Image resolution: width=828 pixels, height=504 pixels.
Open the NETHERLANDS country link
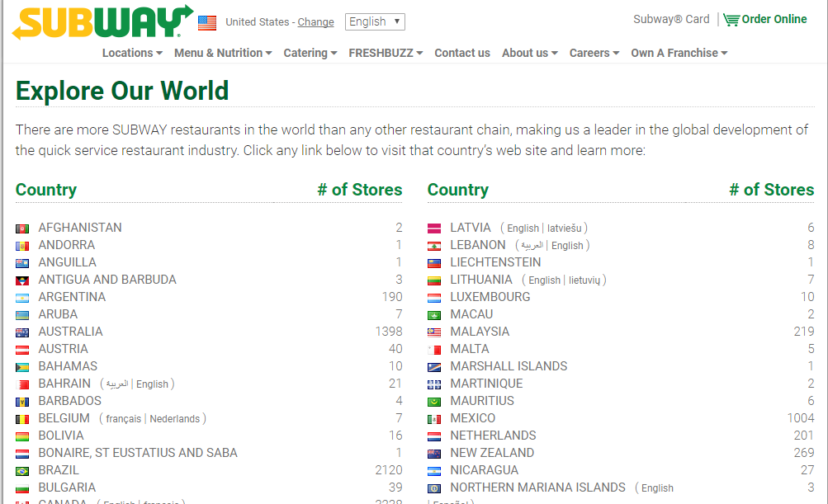[493, 436]
